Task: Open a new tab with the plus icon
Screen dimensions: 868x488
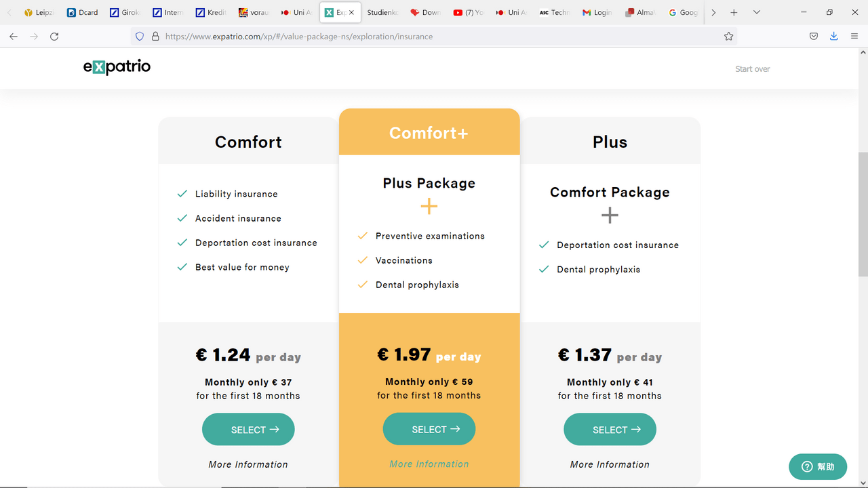Action: 734,12
